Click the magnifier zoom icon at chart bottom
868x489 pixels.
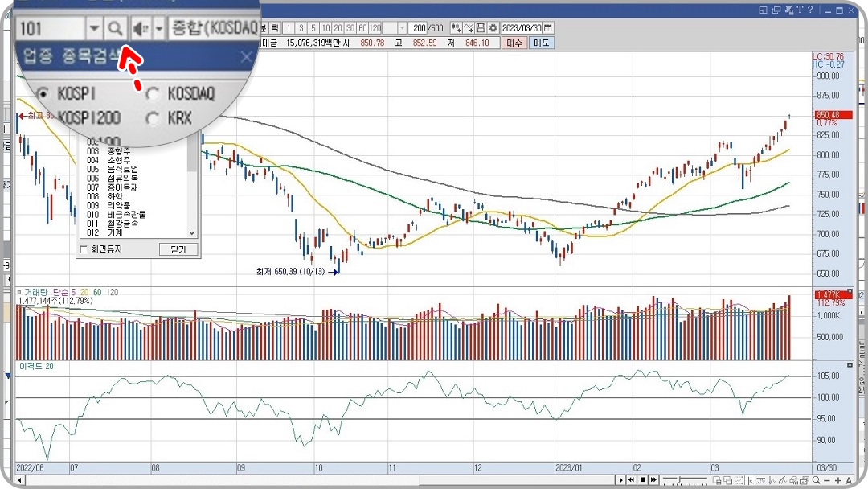(x=817, y=480)
